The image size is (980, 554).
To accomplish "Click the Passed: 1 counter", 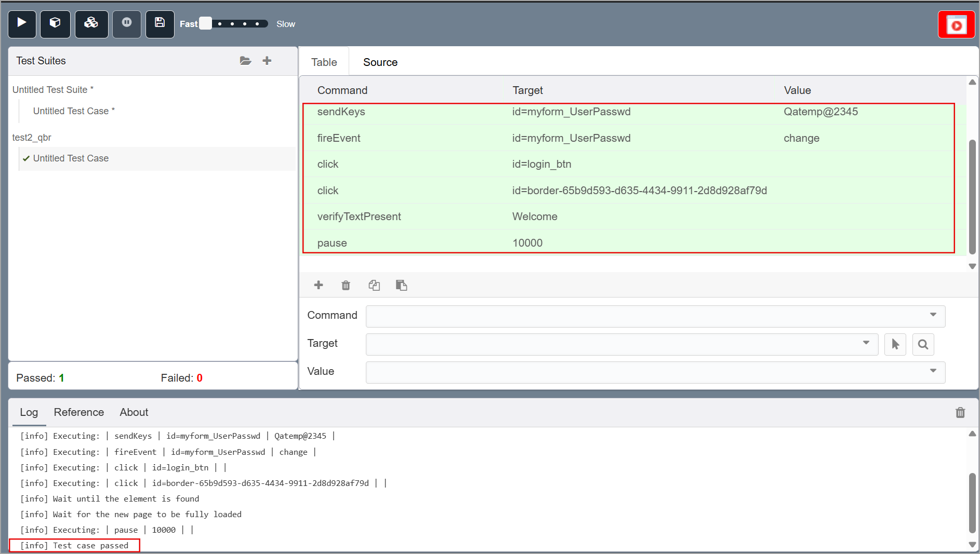I will click(x=40, y=378).
